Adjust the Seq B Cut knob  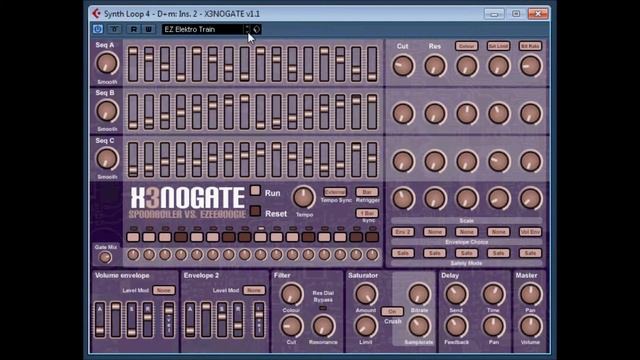tap(403, 113)
